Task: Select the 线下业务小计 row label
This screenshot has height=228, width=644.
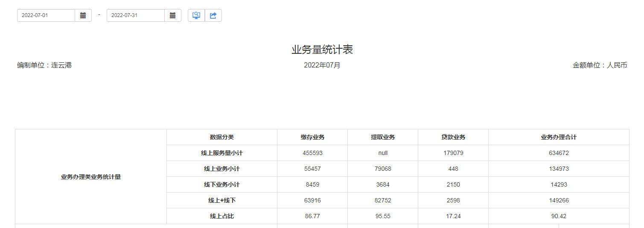Action: coord(222,184)
